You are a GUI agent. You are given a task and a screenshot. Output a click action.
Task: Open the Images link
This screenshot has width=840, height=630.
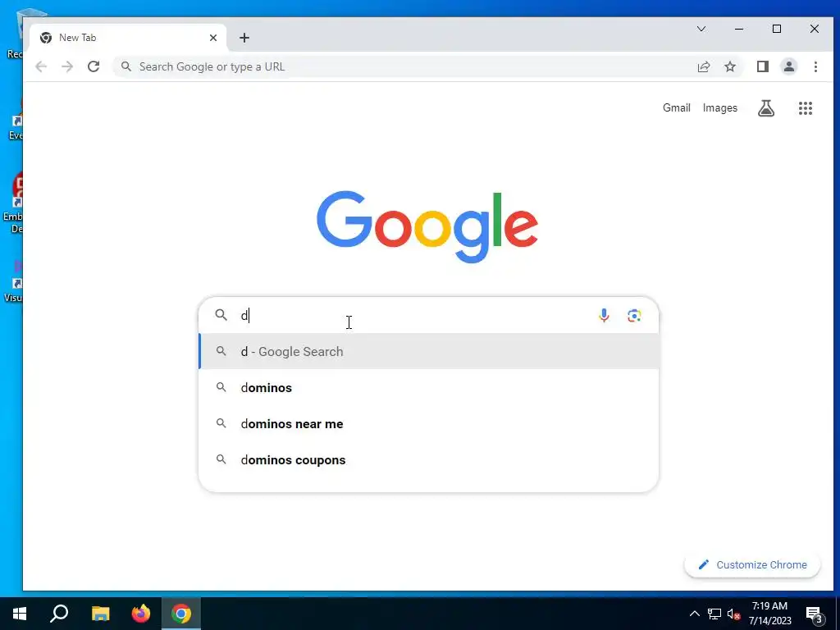click(x=720, y=107)
